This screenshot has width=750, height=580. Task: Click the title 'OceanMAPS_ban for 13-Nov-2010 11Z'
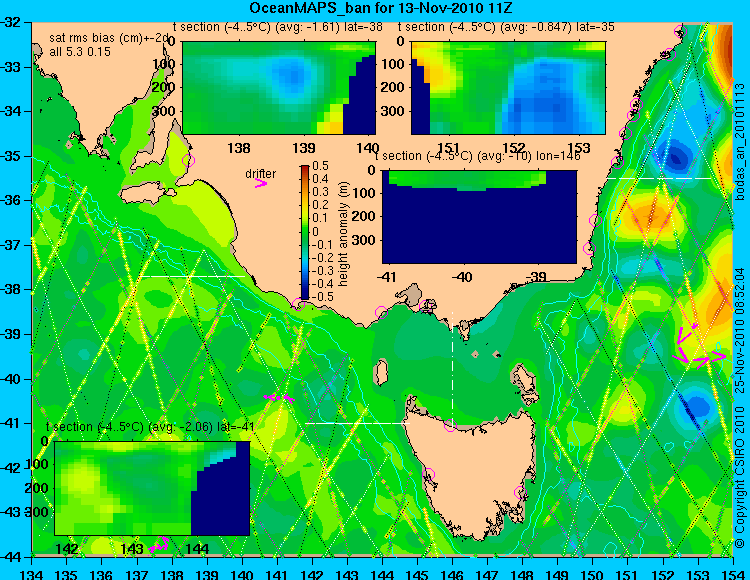381,8
